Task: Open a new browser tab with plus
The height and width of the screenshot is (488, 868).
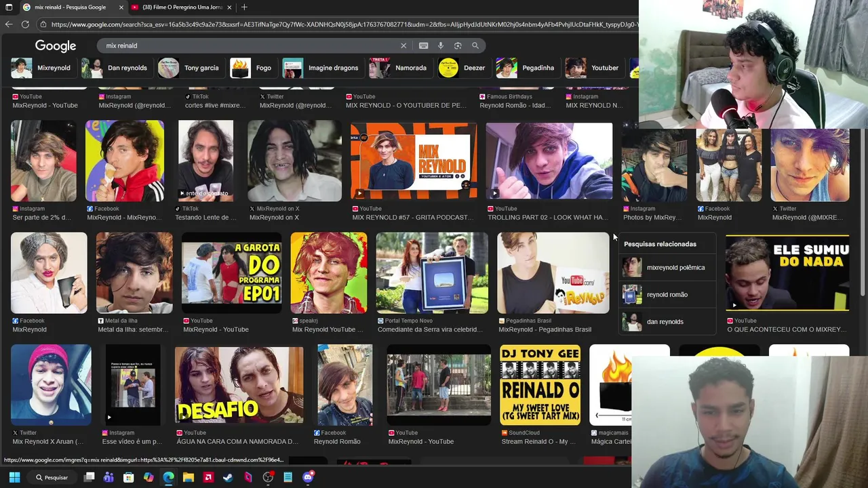Action: tap(244, 7)
